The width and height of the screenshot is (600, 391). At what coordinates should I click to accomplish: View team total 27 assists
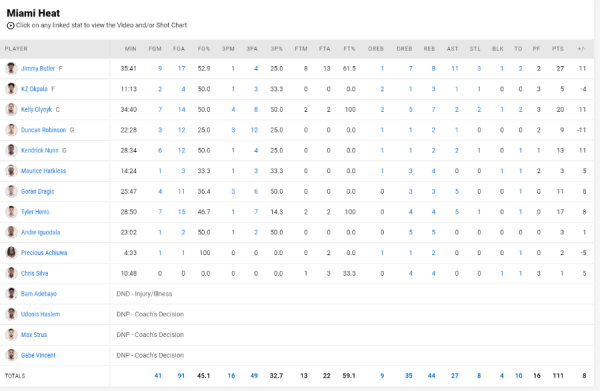click(x=455, y=376)
